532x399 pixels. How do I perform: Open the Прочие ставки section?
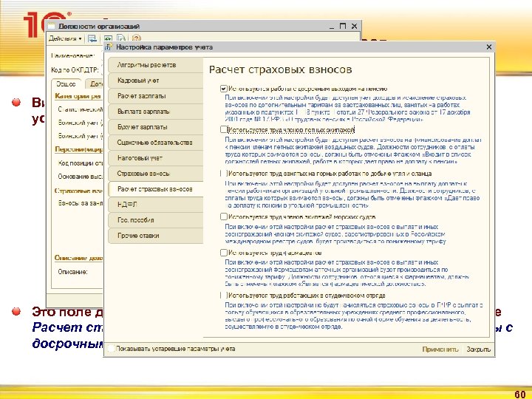point(155,236)
